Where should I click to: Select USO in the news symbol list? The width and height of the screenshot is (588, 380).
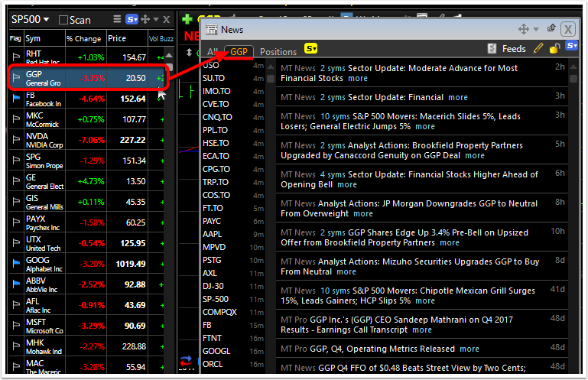click(x=211, y=65)
